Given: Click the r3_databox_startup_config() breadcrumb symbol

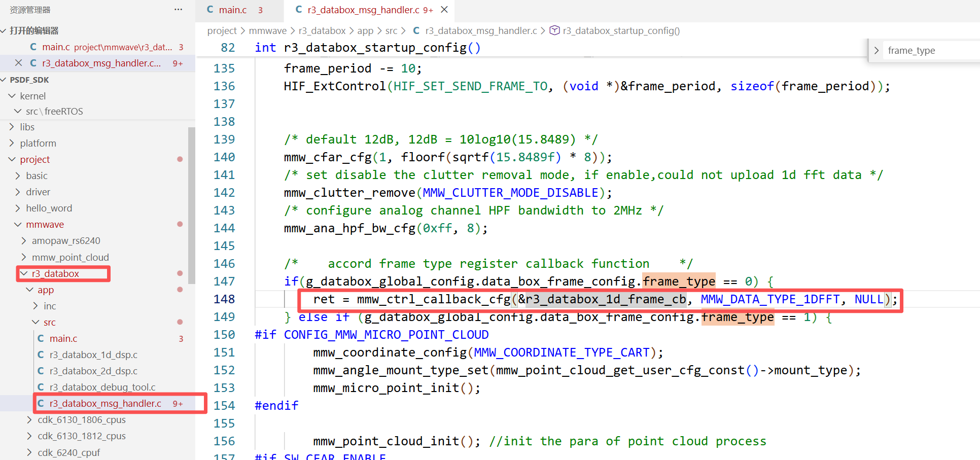Looking at the screenshot, I should [621, 31].
